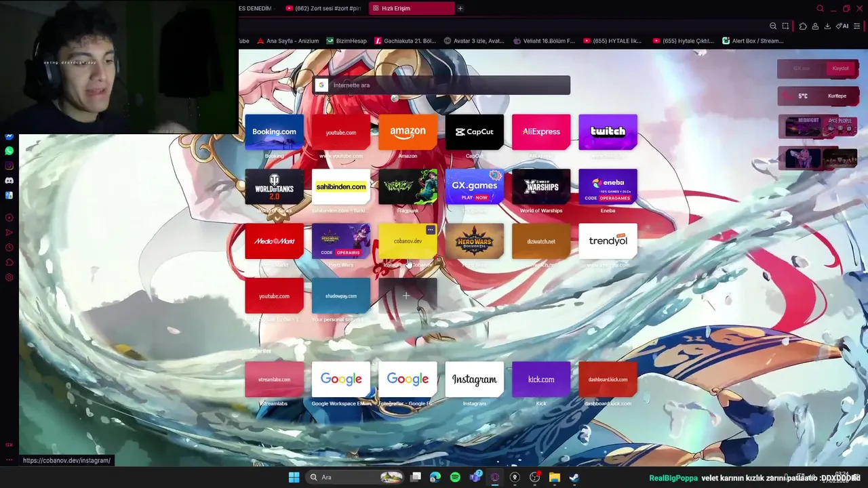Open the World of Warships tile

coord(541,186)
